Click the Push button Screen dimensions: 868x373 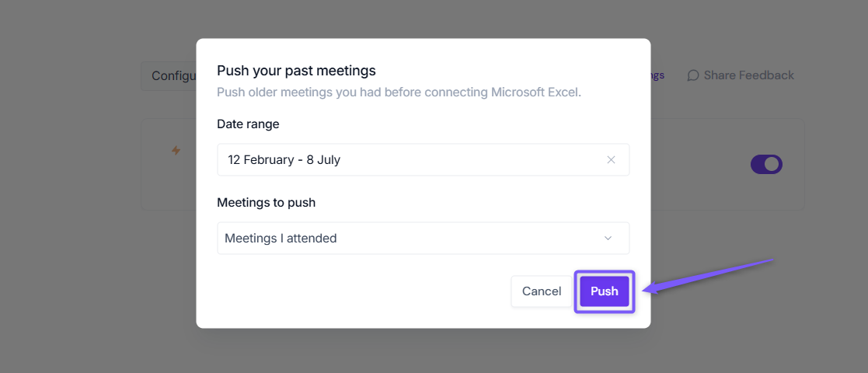[605, 291]
